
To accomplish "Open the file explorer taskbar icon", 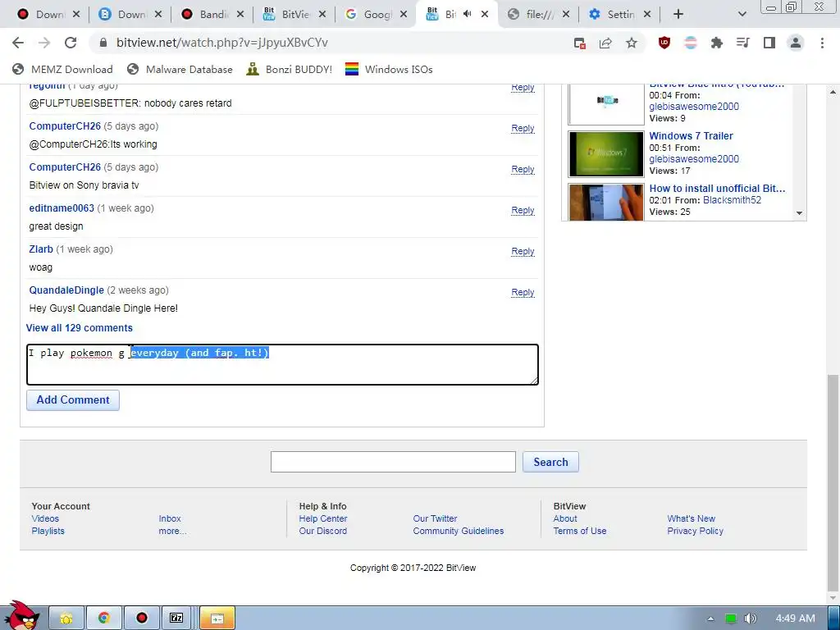I will 66,619.
